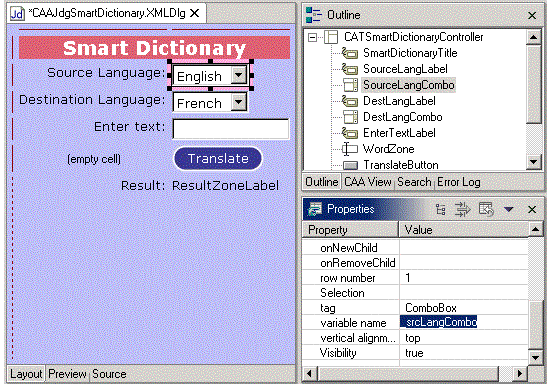The width and height of the screenshot is (547, 384).
Task: Select TranslateButton in the outline
Action: [x=400, y=165]
